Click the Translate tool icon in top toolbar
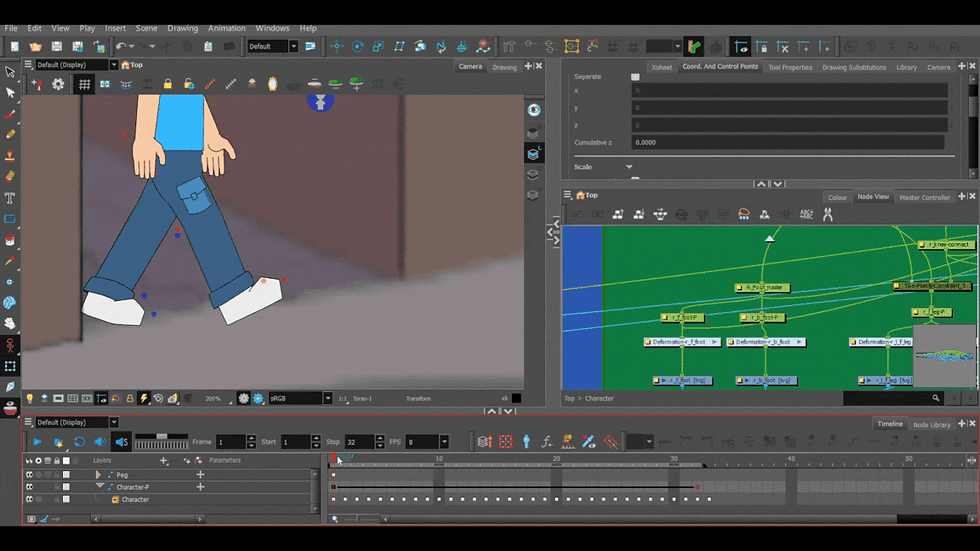The image size is (980, 551). [x=337, y=46]
